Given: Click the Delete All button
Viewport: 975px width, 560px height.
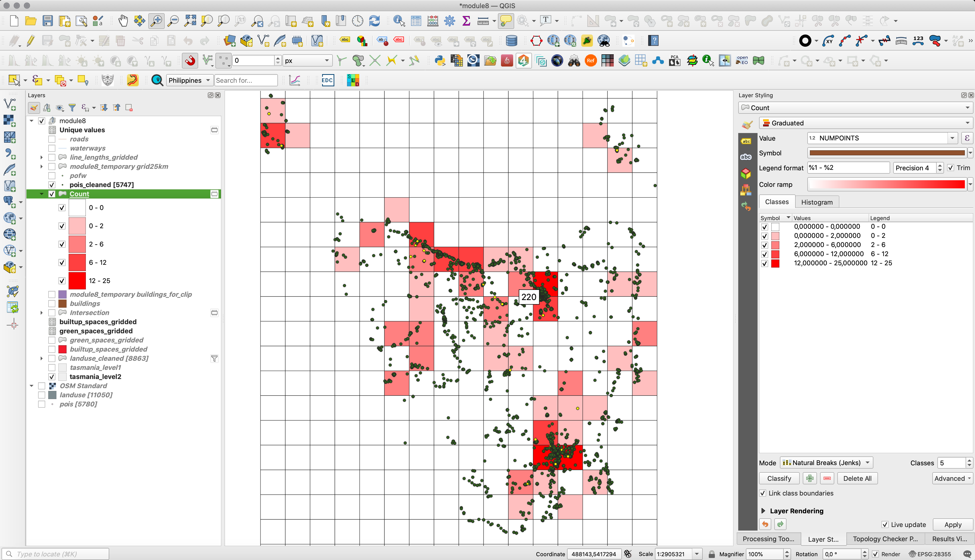Looking at the screenshot, I should click(x=858, y=478).
